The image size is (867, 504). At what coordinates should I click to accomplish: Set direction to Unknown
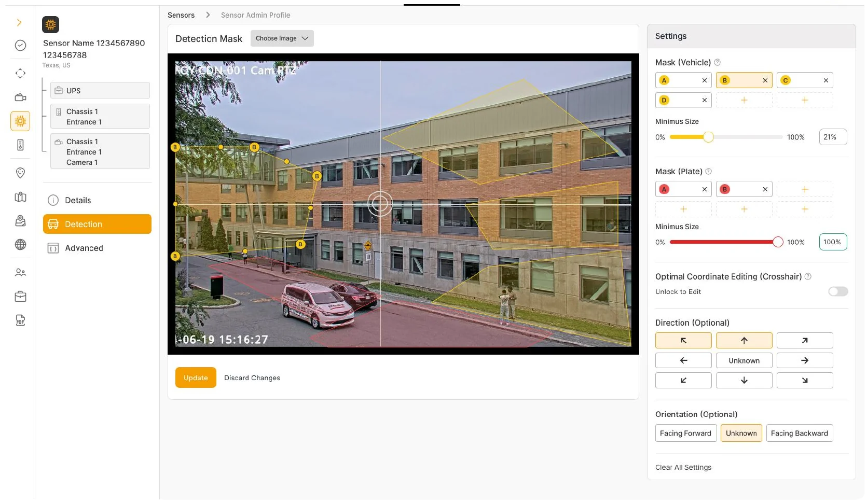tap(744, 360)
